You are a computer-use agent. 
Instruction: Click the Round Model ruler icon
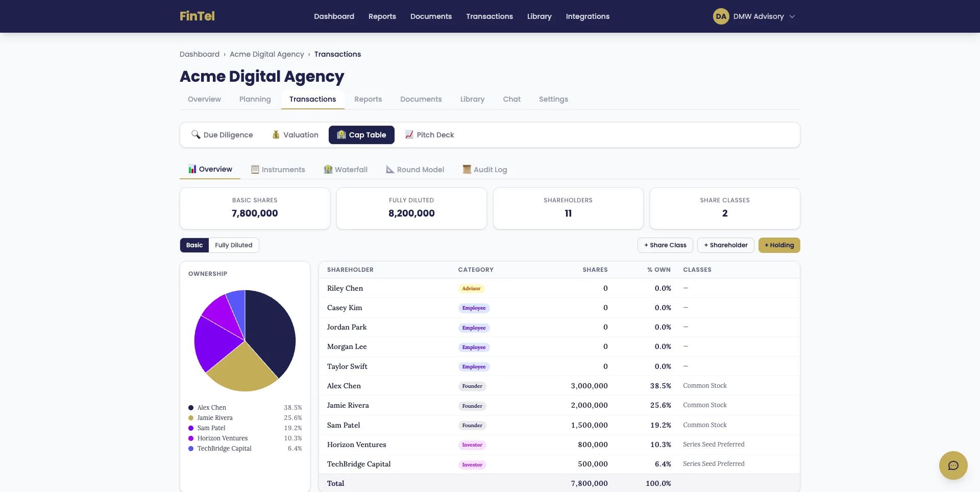[x=390, y=170]
